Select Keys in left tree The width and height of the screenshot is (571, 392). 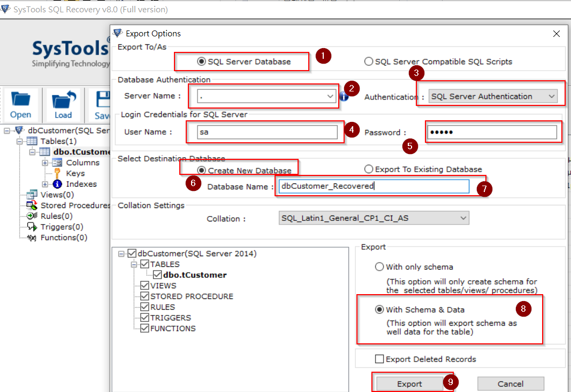[75, 173]
